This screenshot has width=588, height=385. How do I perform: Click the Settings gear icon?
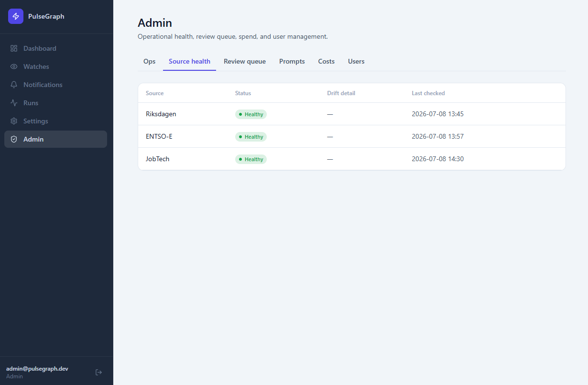(x=14, y=121)
